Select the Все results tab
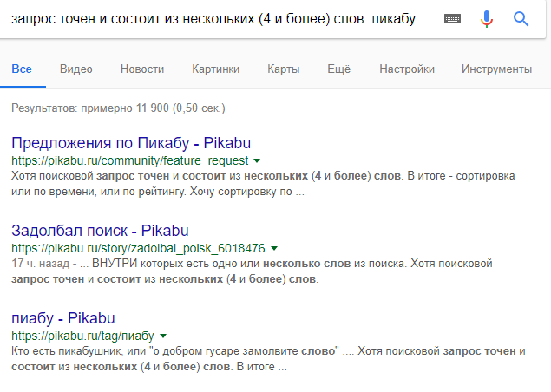The width and height of the screenshot is (551, 392). [x=22, y=69]
